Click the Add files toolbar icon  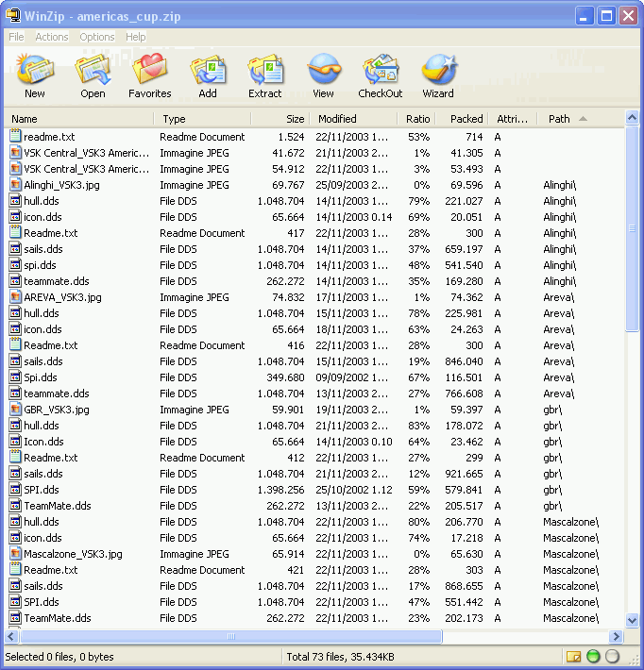click(x=208, y=69)
